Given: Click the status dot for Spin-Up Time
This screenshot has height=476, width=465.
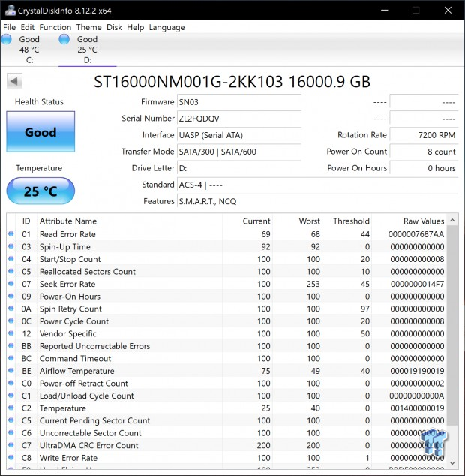Looking at the screenshot, I should [x=11, y=246].
